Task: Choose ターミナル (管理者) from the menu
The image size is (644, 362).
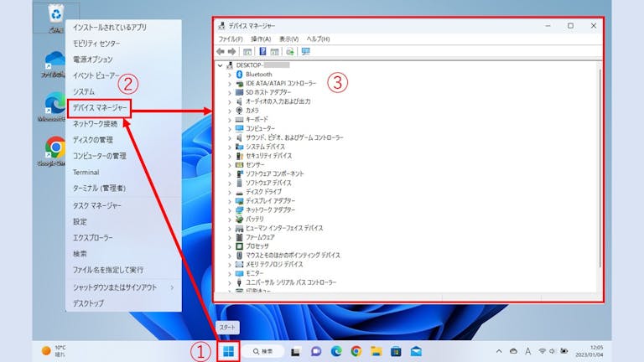Action: [x=99, y=189]
